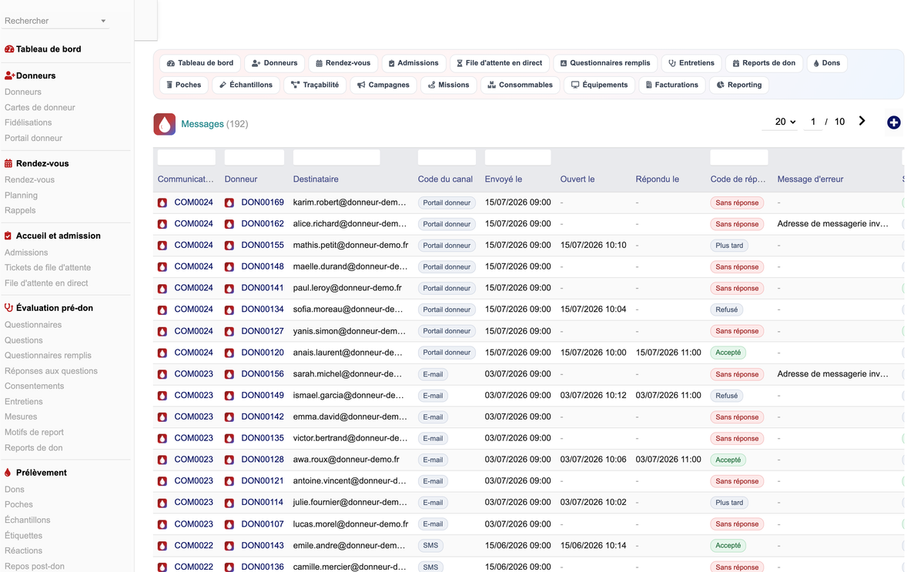The width and height of the screenshot is (924, 572).
Task: Sort by the Envoyé le column header
Action: click(504, 179)
